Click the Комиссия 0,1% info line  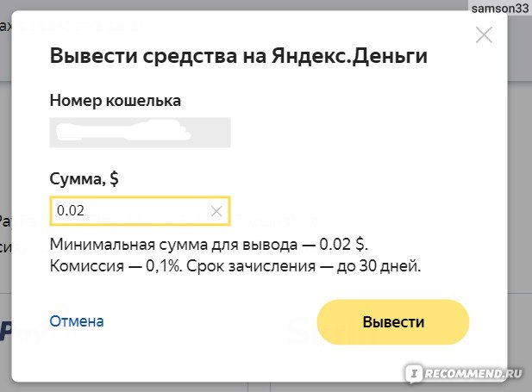point(116,266)
